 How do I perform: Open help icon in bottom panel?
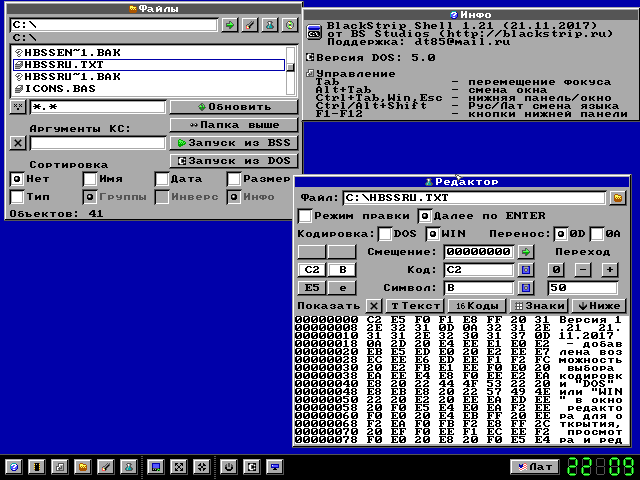pos(14,467)
